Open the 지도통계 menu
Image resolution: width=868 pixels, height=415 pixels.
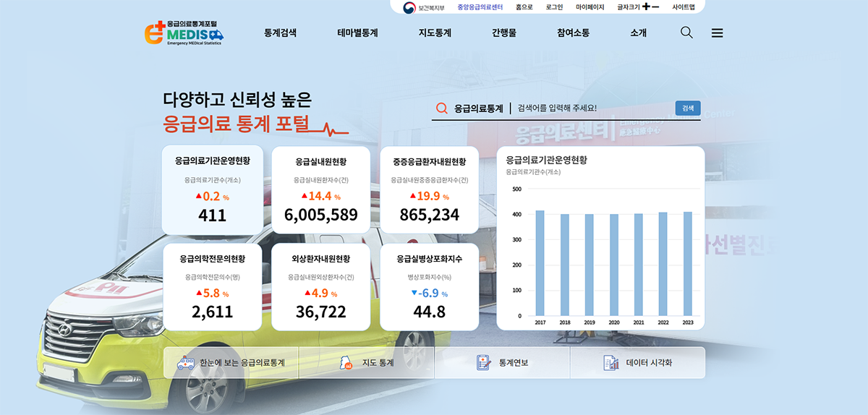[435, 33]
